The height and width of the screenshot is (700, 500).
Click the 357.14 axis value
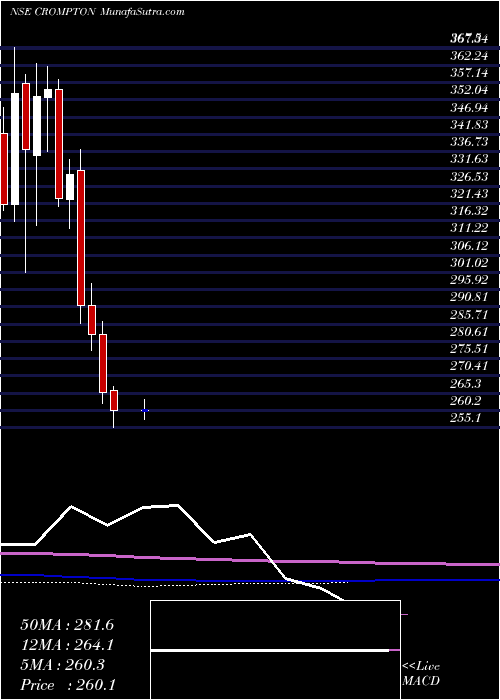[x=468, y=73]
